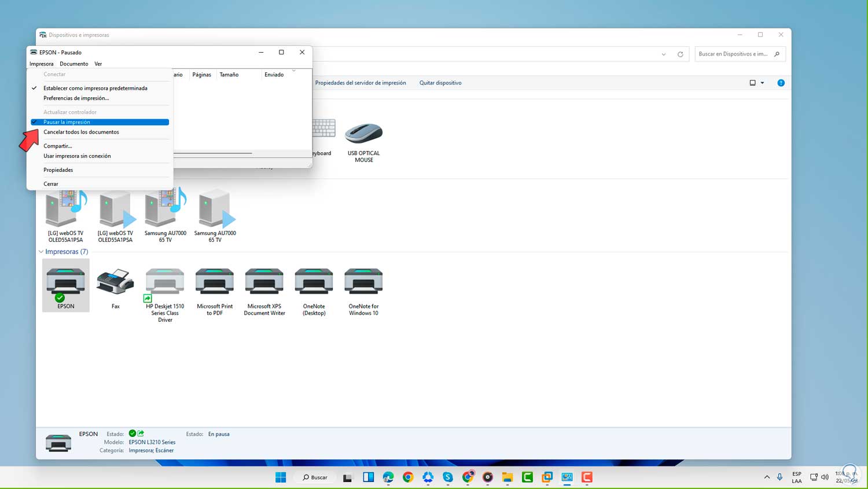The height and width of the screenshot is (489, 868).
Task: Open Microsoft Edge from taskbar
Action: click(x=388, y=477)
